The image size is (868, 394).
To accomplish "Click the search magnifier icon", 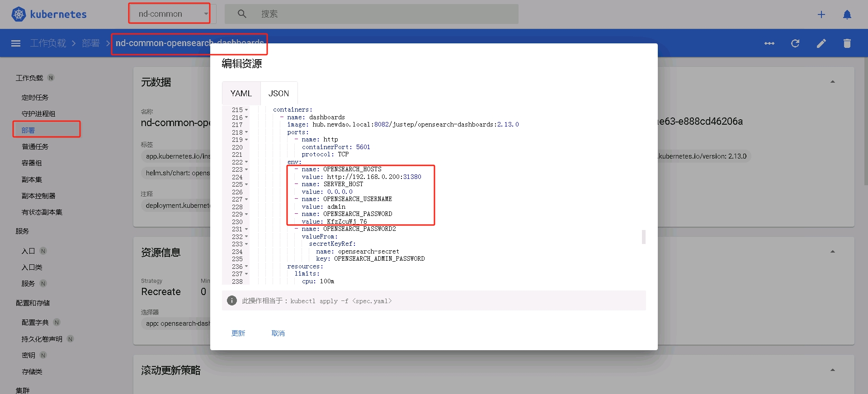I will [x=242, y=14].
